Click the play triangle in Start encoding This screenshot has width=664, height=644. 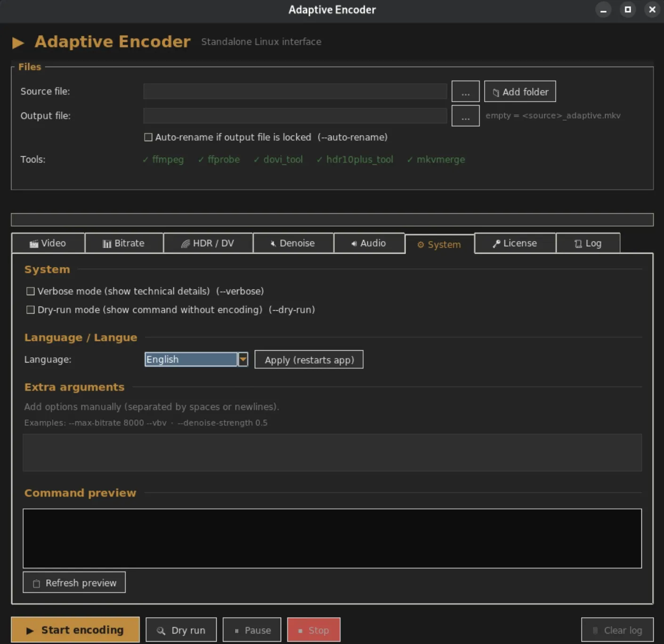[30, 630]
